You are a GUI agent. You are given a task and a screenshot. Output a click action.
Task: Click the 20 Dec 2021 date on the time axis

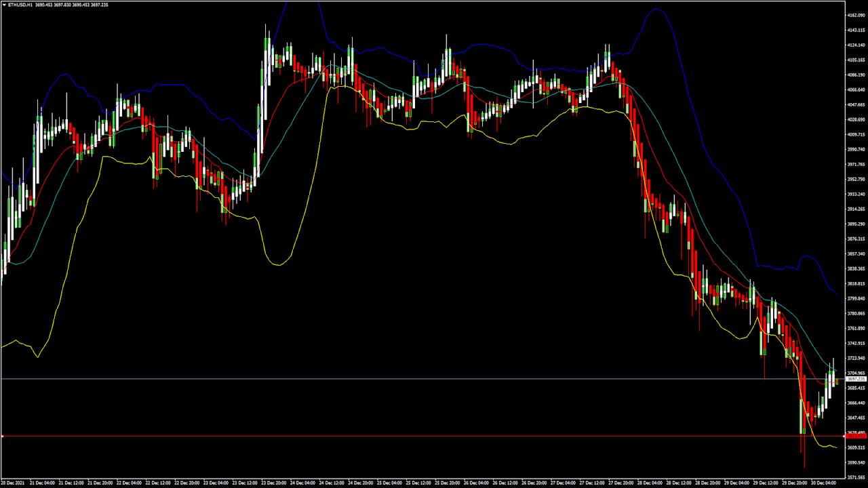(15, 483)
